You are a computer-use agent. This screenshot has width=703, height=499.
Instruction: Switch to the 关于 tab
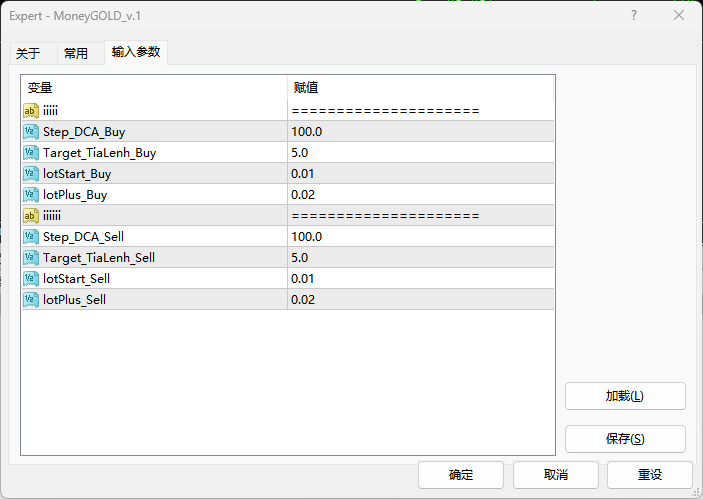pos(29,54)
